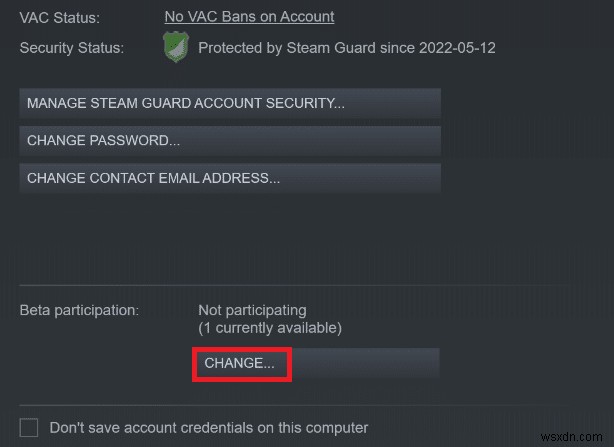Enable Don't save account credentials checkbox
Image resolution: width=614 pixels, height=447 pixels.
pyautogui.click(x=29, y=427)
